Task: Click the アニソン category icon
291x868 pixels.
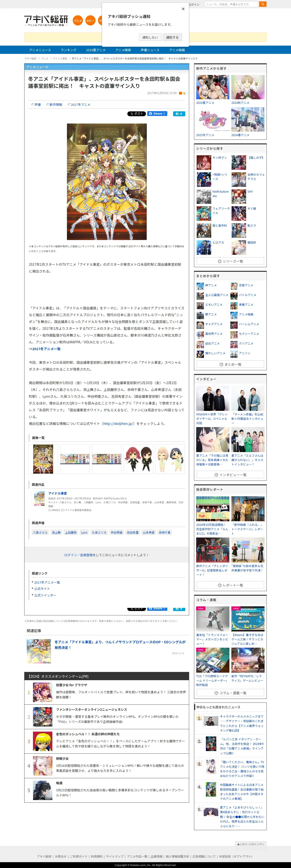Action: [234, 354]
